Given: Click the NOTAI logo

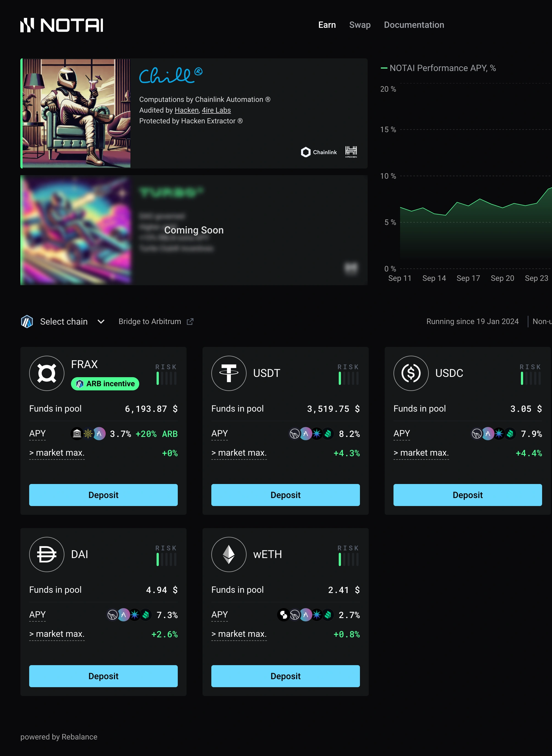Looking at the screenshot, I should [x=62, y=25].
